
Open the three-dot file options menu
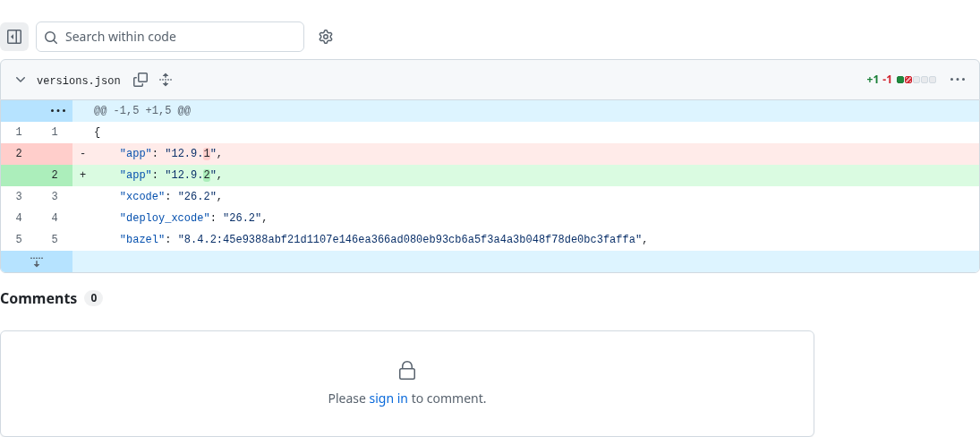tap(957, 80)
